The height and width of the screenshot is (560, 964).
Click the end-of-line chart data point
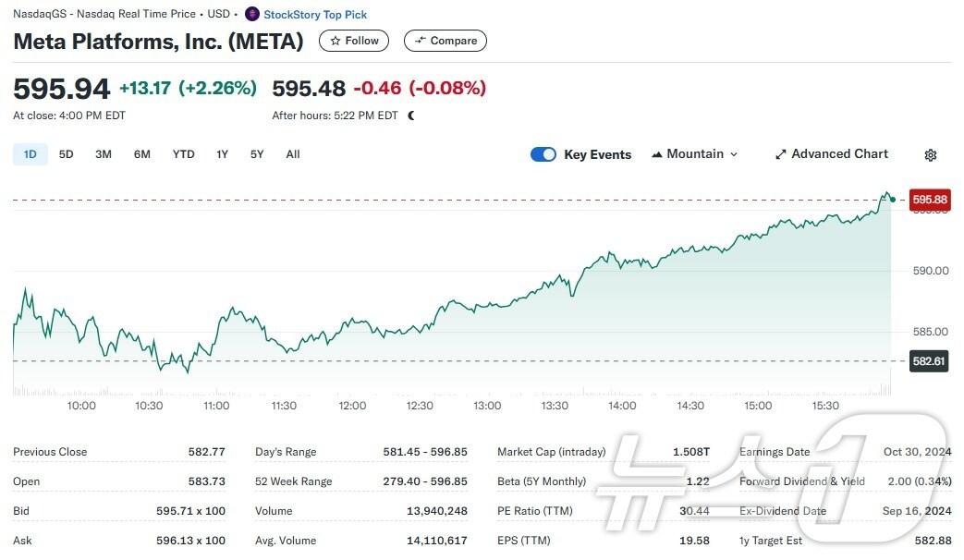[x=892, y=199]
